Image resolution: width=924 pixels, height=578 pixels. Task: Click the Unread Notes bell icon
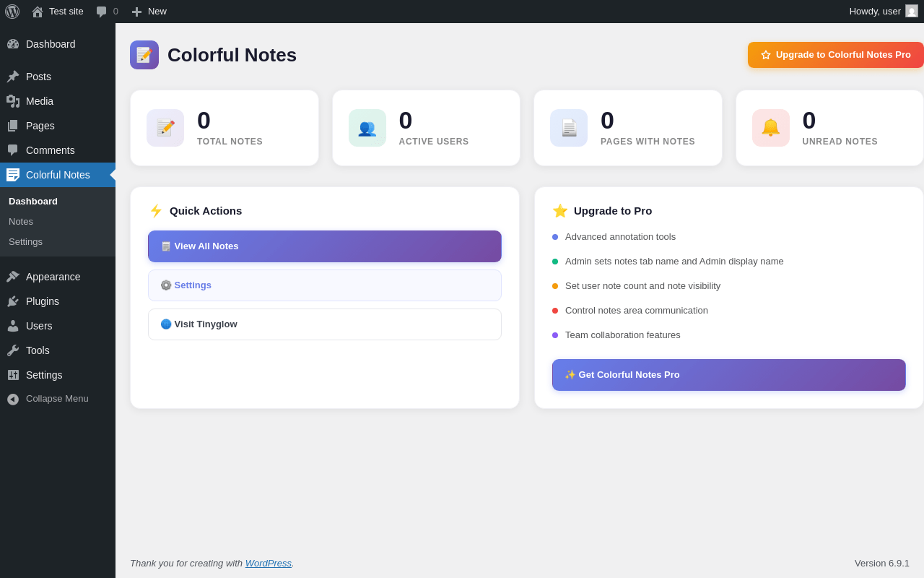[771, 128]
